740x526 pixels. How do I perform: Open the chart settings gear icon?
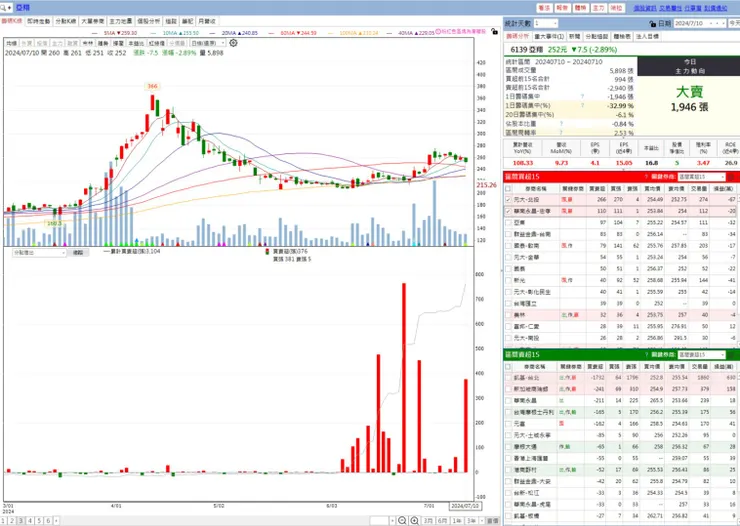(x=233, y=43)
